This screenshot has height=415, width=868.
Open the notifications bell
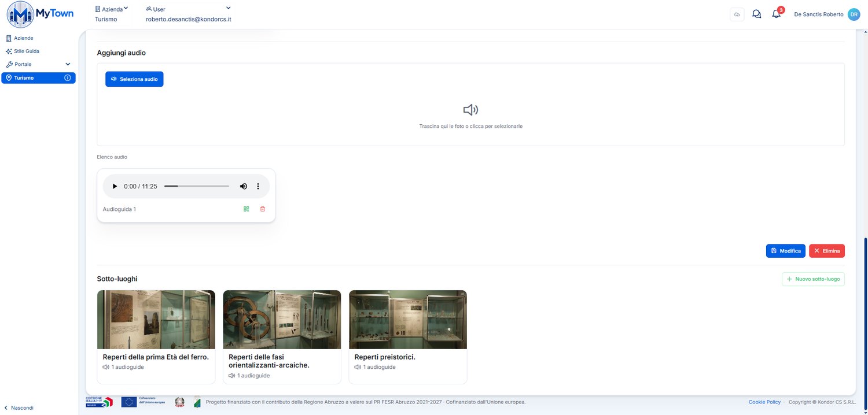pyautogui.click(x=777, y=14)
